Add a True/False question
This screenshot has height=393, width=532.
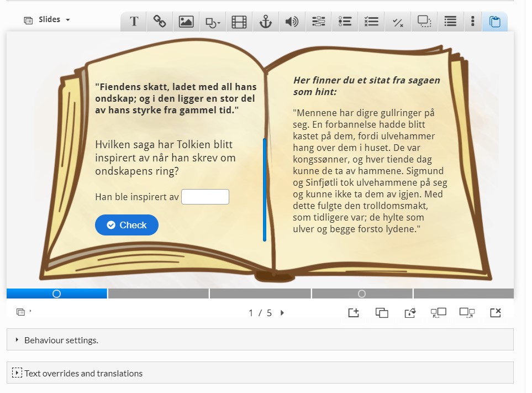pyautogui.click(x=398, y=22)
